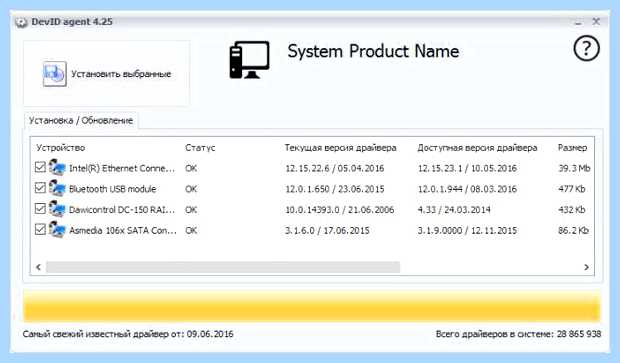This screenshot has height=363, width=620.
Task: Sort by the Статус column header
Action: [x=200, y=148]
